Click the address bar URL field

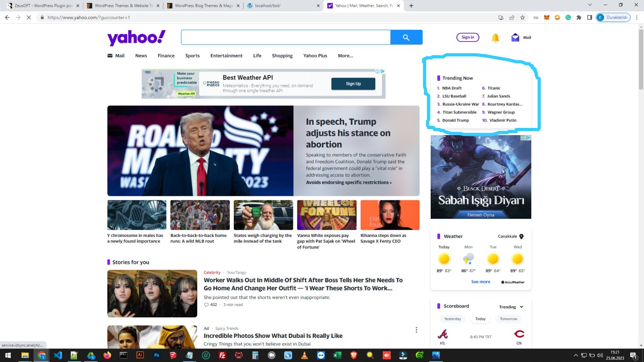[x=266, y=17]
